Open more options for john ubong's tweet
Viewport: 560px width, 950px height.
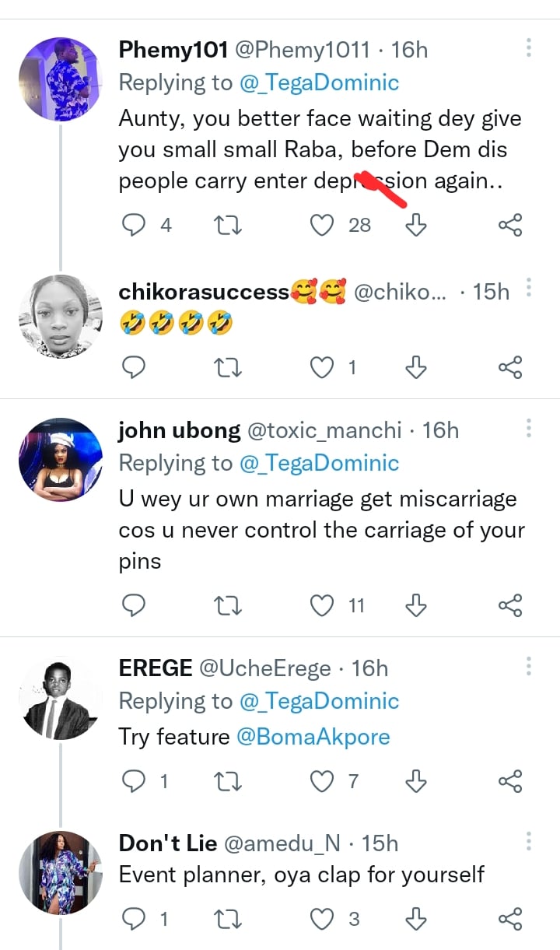point(529,429)
